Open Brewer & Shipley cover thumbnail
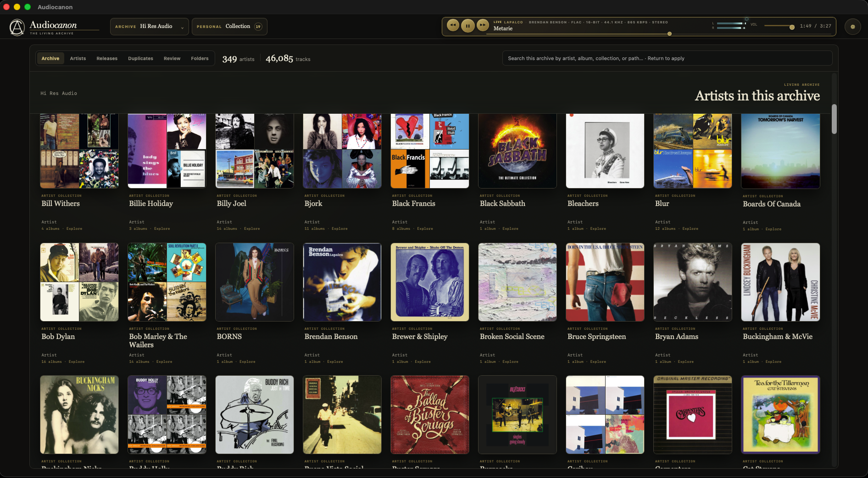This screenshot has height=478, width=868. 430,282
